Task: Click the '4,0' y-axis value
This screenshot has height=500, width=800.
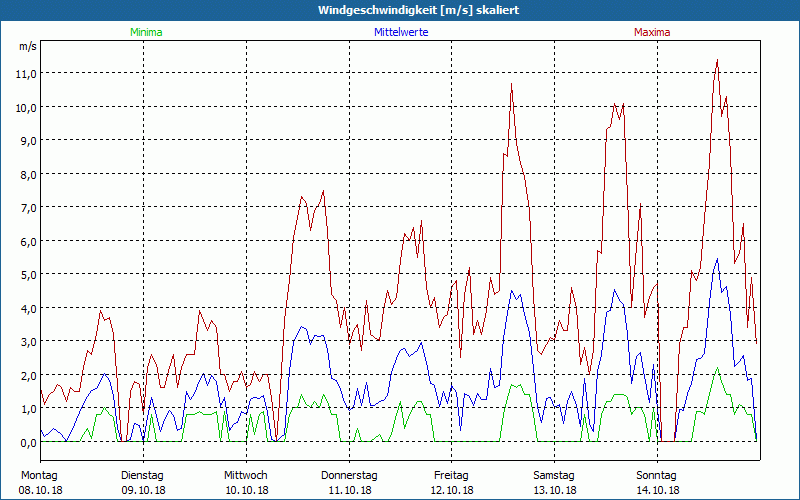Action: point(30,309)
